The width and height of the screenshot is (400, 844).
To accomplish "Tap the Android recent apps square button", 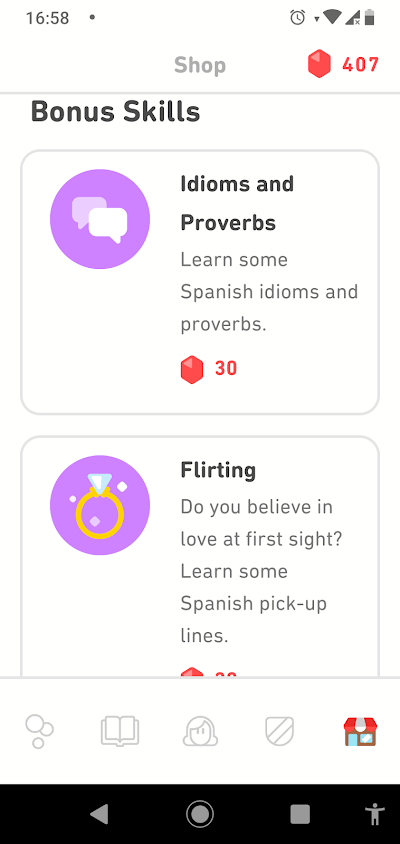I will (x=300, y=814).
